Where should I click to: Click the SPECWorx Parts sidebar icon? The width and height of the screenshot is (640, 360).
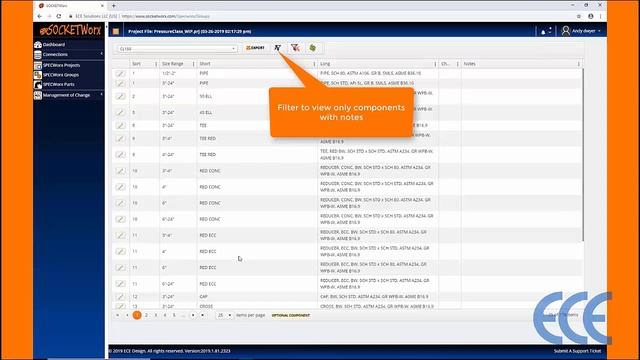coord(38,85)
